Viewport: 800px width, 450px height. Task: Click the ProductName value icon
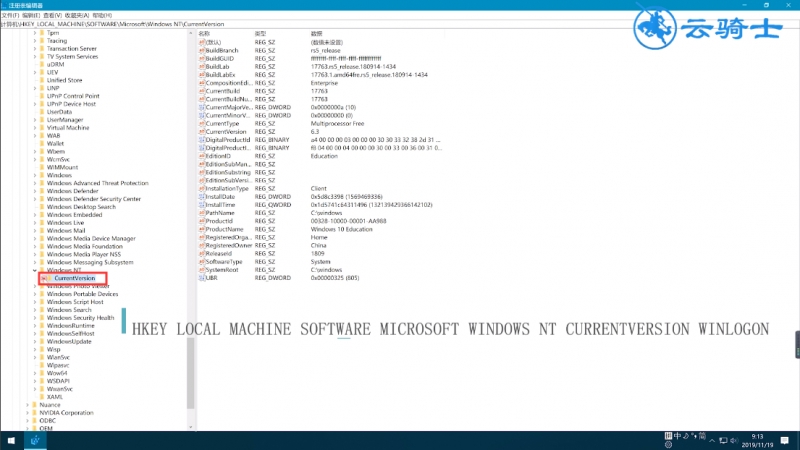(x=202, y=230)
